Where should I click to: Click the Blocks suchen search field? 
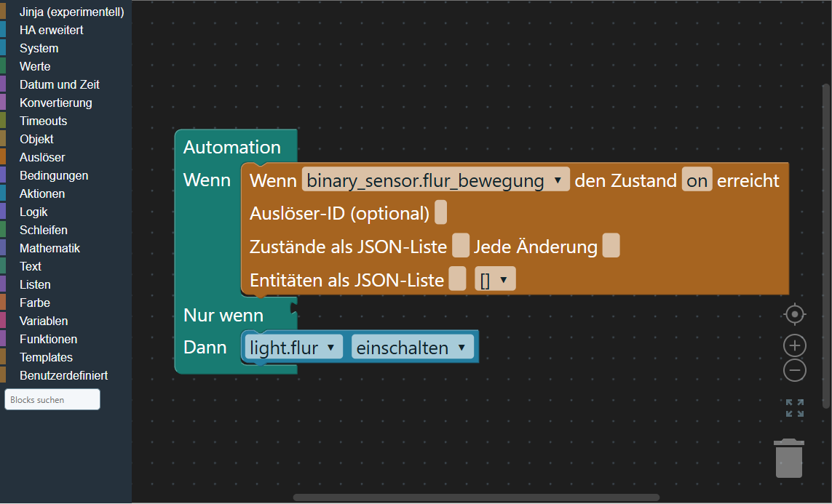pos(52,399)
